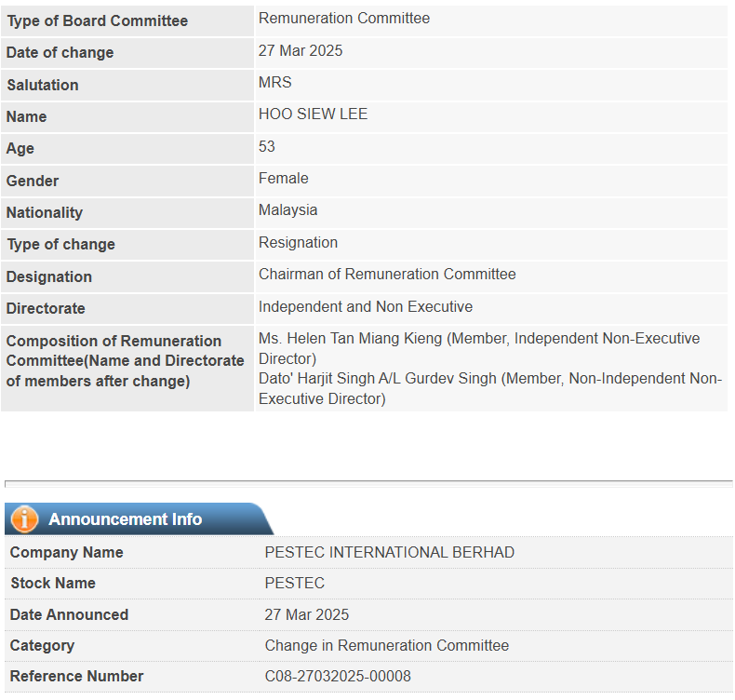
Task: Click Ms. Helen Tan Miang Kieng entry
Action: point(479,348)
